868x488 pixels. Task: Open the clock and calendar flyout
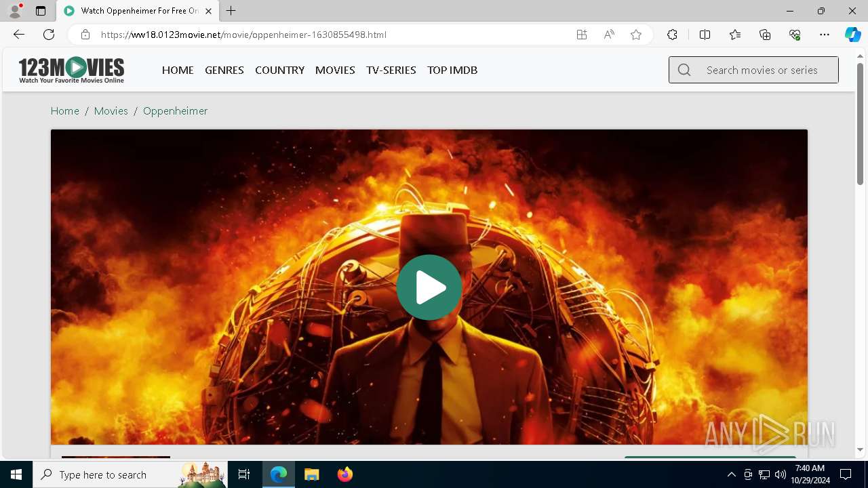tap(810, 474)
